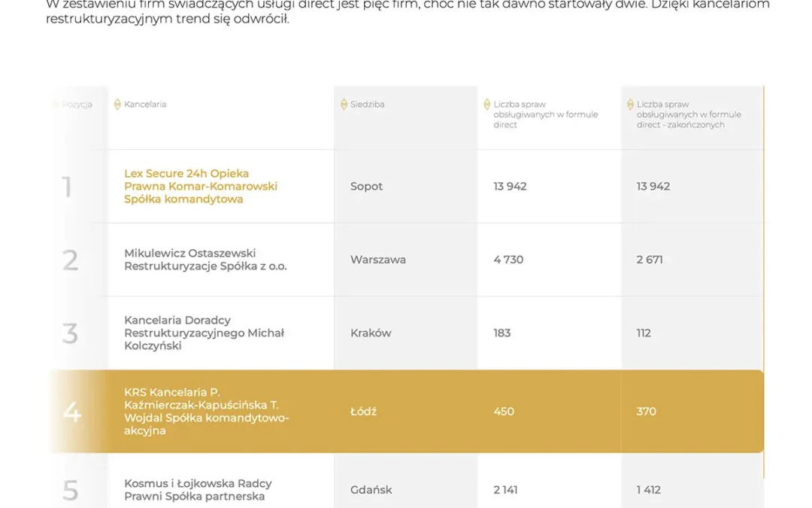Click the Sopot location cell

point(366,186)
